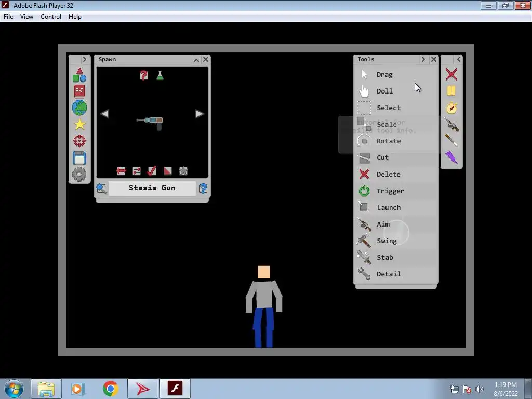Click the magnifier search icon beside Stasis Gun
Viewport: 532px width, 399px height.
coord(101,188)
